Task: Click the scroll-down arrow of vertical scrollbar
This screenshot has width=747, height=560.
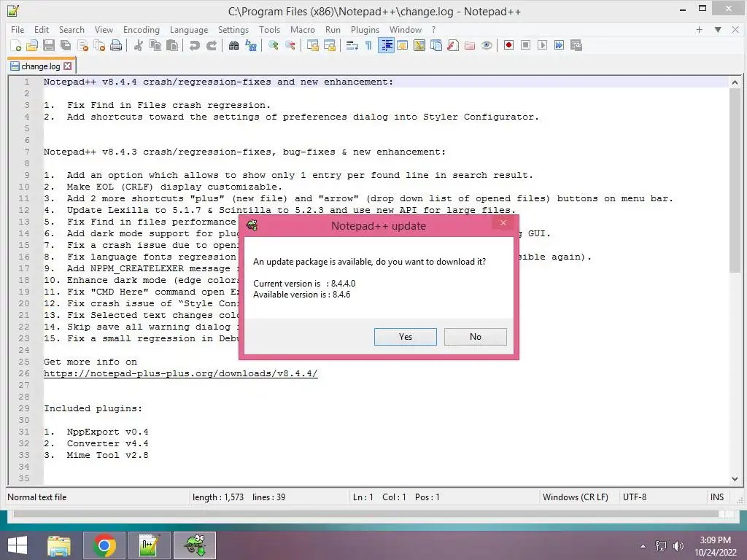Action: (735, 478)
